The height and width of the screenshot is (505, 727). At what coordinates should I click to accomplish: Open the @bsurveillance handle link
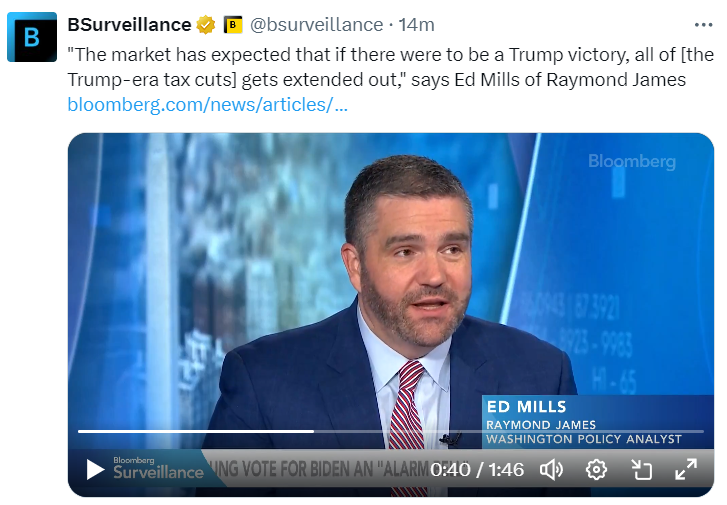click(x=316, y=24)
